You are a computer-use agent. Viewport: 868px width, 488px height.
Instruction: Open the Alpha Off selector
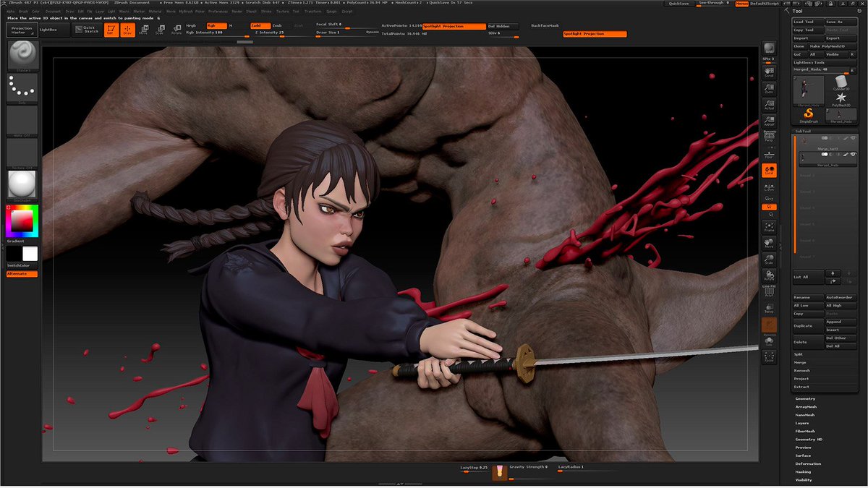[22, 121]
